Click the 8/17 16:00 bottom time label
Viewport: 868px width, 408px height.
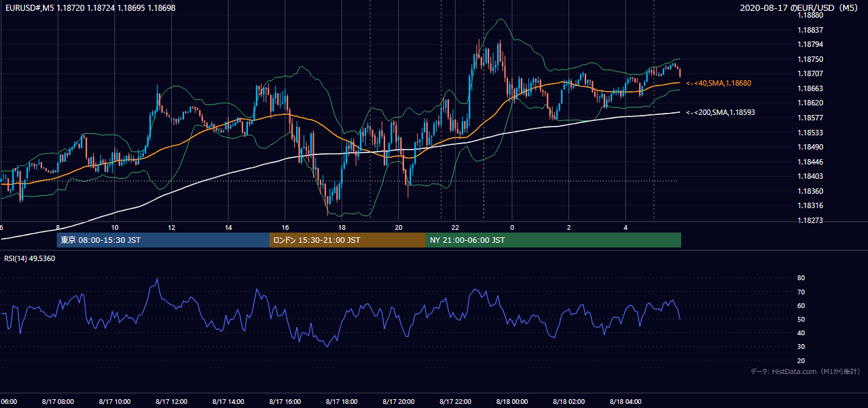pyautogui.click(x=285, y=401)
